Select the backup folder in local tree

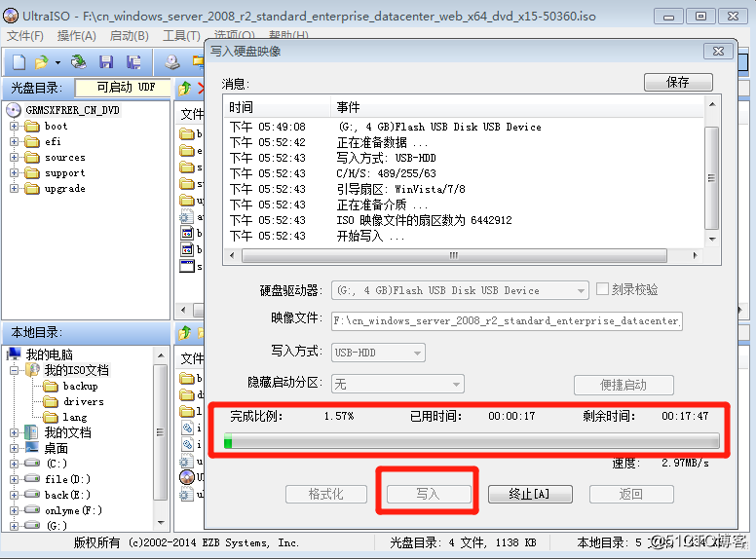(x=81, y=386)
